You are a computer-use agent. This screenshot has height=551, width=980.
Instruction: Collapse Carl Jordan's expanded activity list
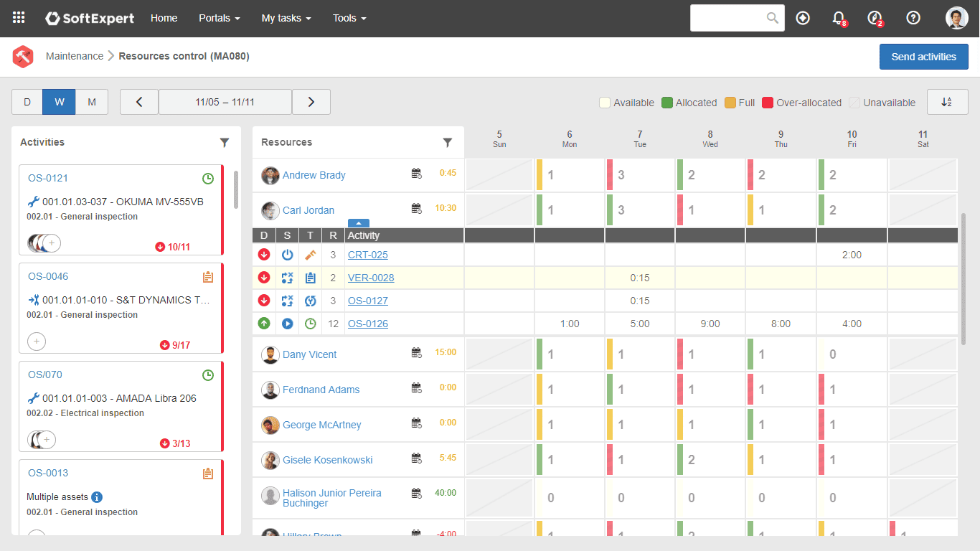point(358,223)
